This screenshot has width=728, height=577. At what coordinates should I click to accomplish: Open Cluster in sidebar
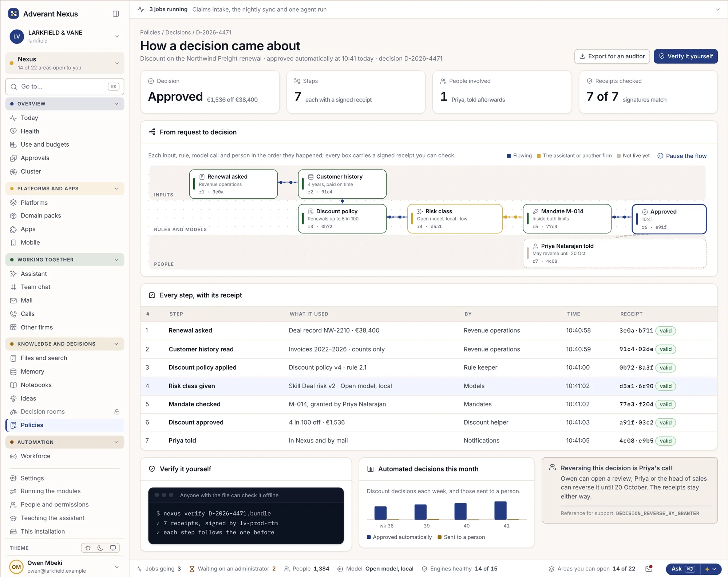(65, 171)
